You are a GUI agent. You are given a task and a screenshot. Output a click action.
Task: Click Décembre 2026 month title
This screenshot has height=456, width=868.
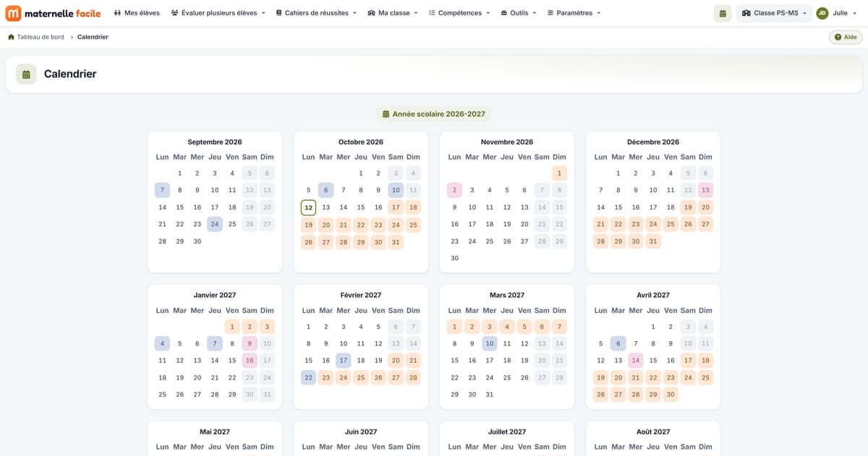(x=653, y=142)
